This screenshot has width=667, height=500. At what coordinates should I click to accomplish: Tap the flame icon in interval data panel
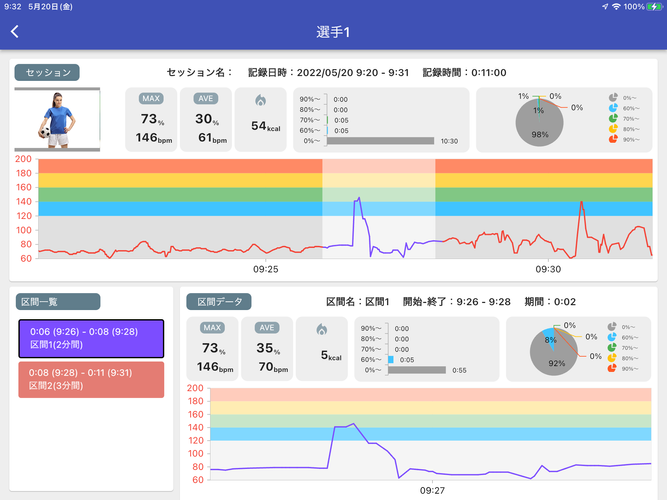pyautogui.click(x=321, y=330)
